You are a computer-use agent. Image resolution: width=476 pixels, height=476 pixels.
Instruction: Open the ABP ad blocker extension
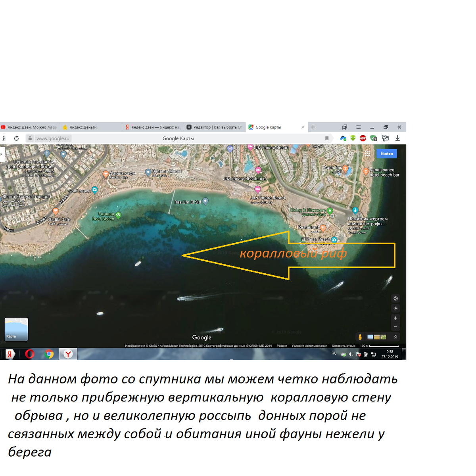tap(363, 138)
